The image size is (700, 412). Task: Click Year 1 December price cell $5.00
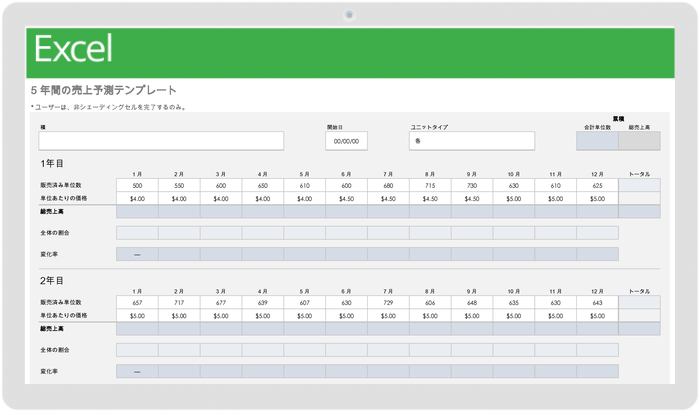coord(597,199)
